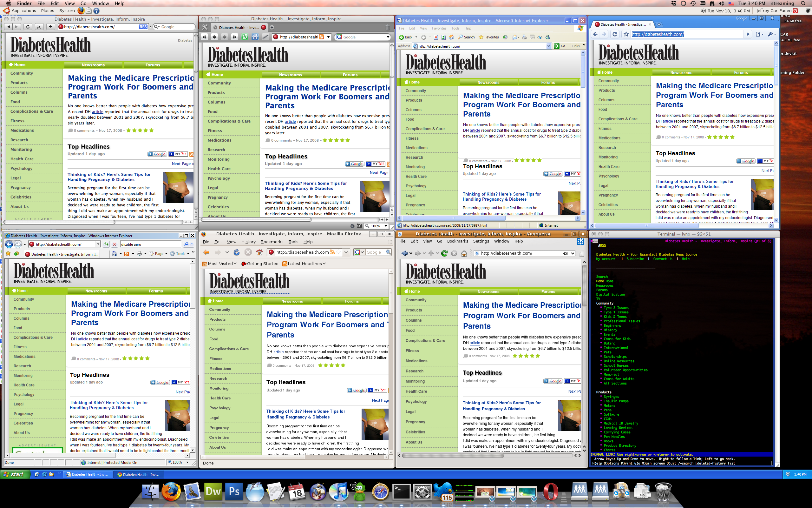Open the Favorites menu in Microsoft Internet Explorer

439,29
